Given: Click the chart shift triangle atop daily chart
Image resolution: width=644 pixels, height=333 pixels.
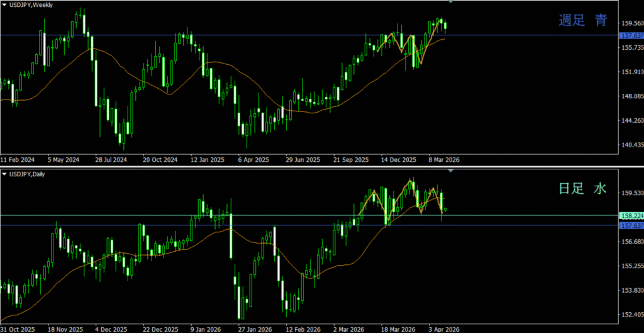Looking at the screenshot, I should pos(450,171).
